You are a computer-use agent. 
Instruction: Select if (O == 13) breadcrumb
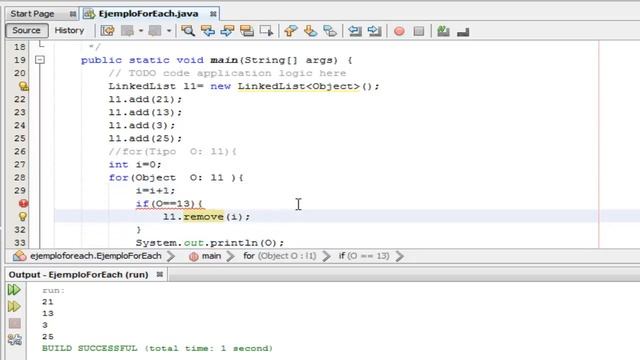point(364,256)
